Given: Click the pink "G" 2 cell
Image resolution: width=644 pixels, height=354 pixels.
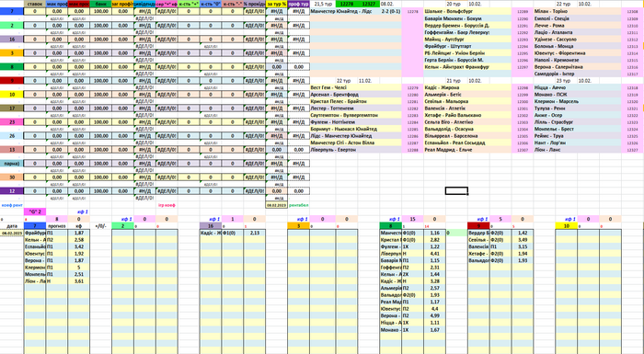Looking at the screenshot, I should point(35,211).
